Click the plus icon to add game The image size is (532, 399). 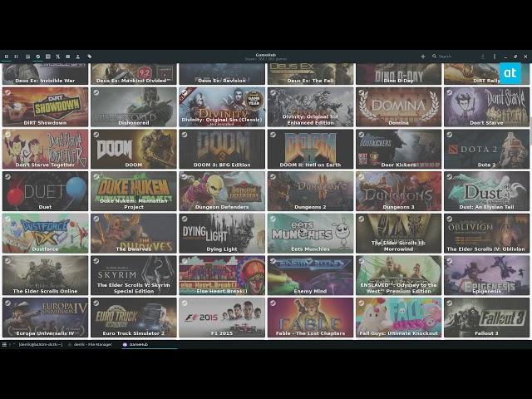point(423,57)
